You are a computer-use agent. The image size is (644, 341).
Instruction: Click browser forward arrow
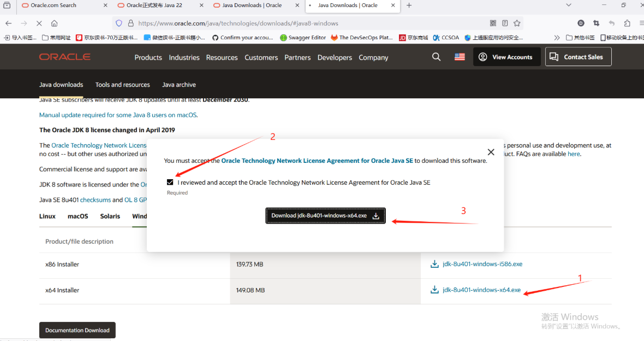pyautogui.click(x=24, y=23)
